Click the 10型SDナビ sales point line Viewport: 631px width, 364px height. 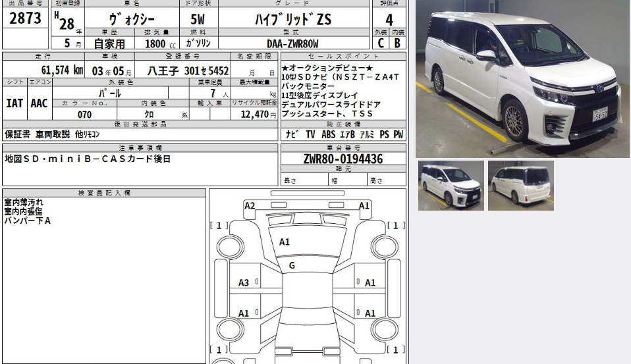(x=341, y=77)
